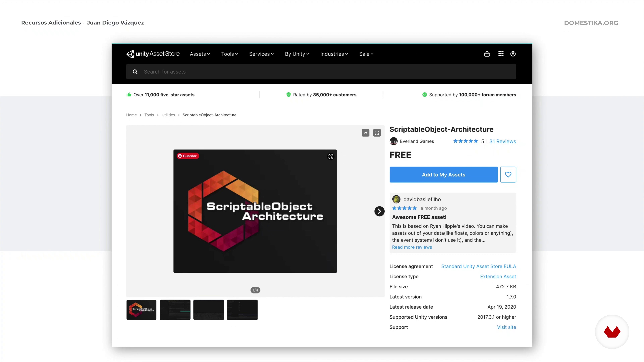Screen dimensions: 644x362
Task: Click Read more reviews link
Action: point(412,247)
